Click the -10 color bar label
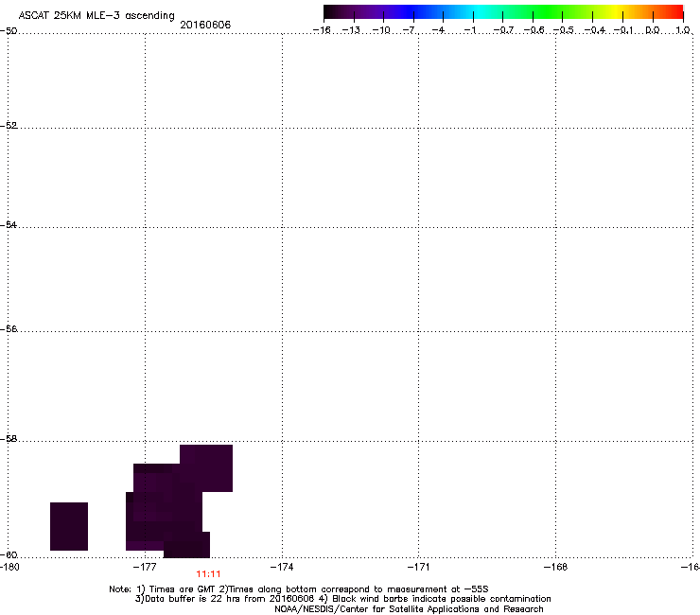Screen dimensions: 700x615 coord(381,30)
